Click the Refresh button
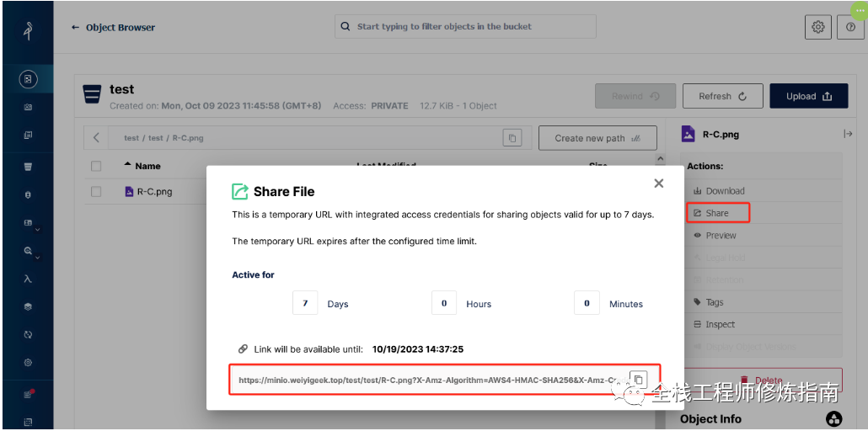868x431 pixels. pyautogui.click(x=722, y=96)
